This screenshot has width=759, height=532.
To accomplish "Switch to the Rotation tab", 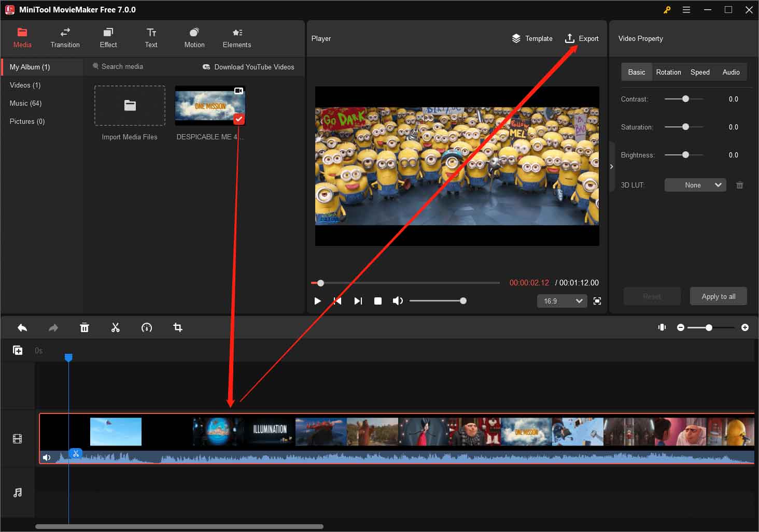I will tap(668, 72).
